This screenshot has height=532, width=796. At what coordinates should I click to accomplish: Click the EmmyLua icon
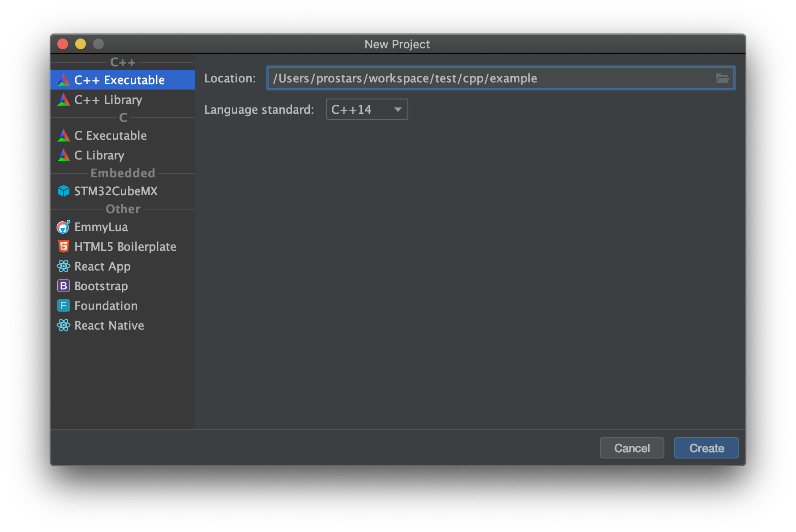point(64,227)
